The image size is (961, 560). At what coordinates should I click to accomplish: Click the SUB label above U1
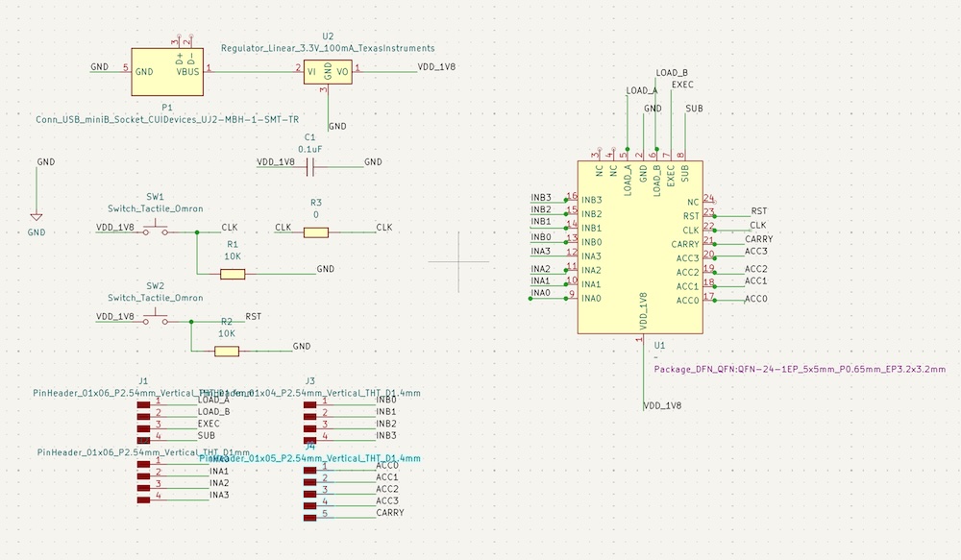click(x=693, y=109)
